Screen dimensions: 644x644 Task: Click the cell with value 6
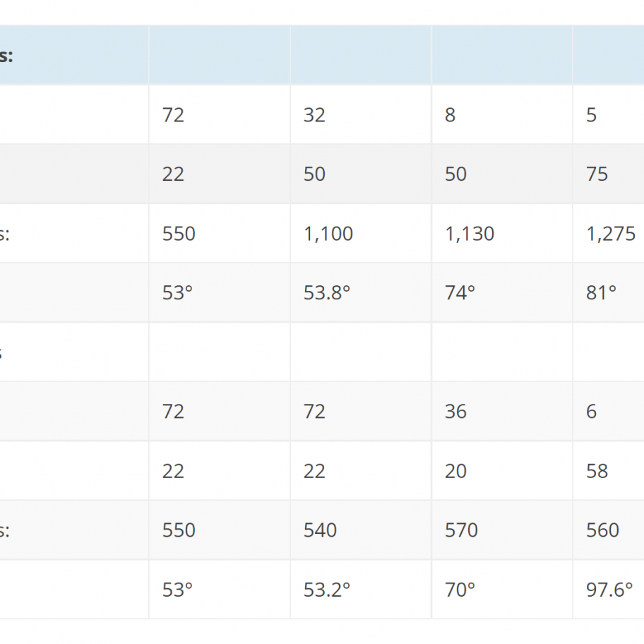pyautogui.click(x=609, y=411)
